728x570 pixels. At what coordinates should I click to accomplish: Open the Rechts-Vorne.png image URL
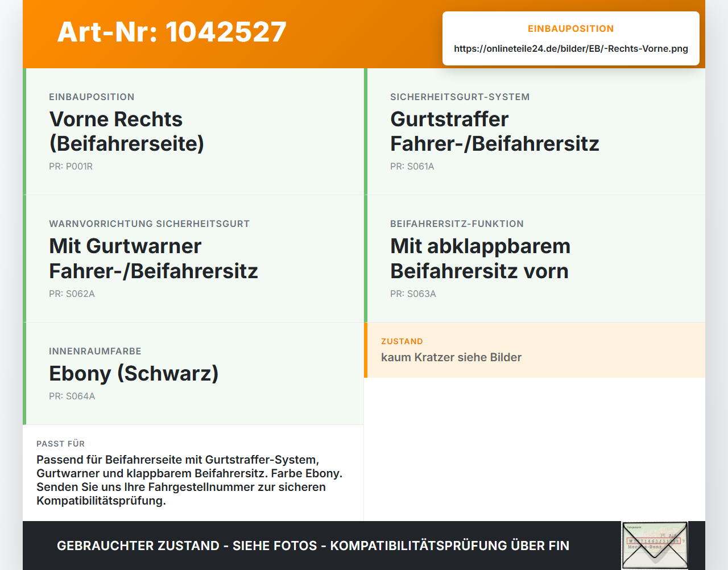pos(571,48)
